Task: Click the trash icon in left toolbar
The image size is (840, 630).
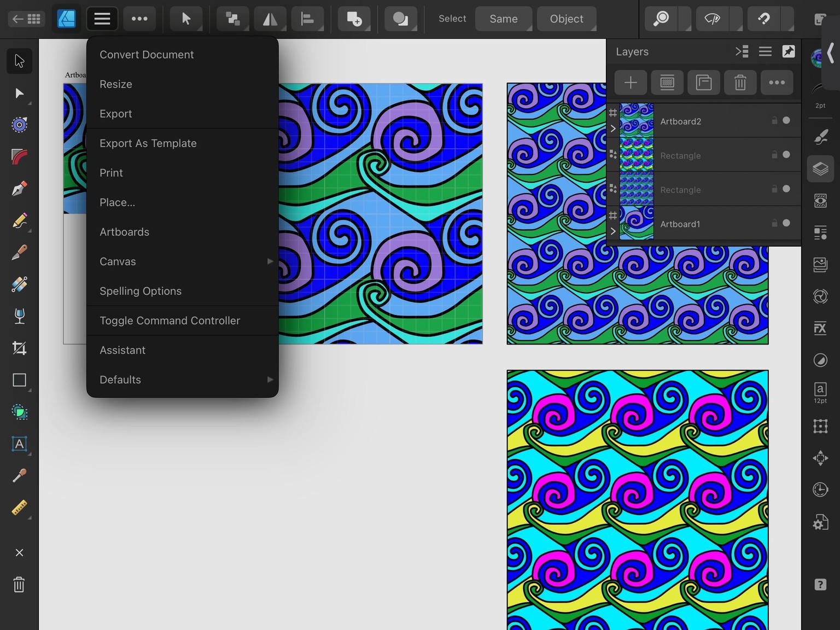Action: (x=19, y=585)
